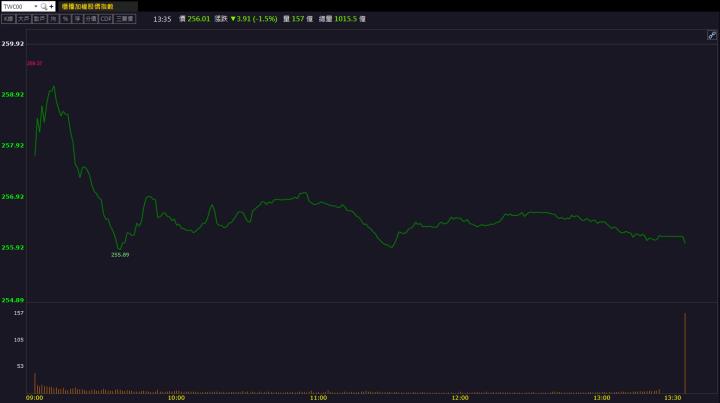The image size is (720, 403).
Task: Click the 259.92 label on the price axis
Action: (x=12, y=44)
